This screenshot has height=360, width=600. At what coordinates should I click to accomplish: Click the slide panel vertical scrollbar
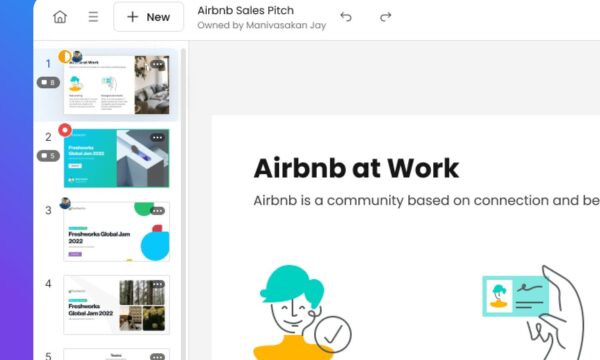pyautogui.click(x=184, y=204)
